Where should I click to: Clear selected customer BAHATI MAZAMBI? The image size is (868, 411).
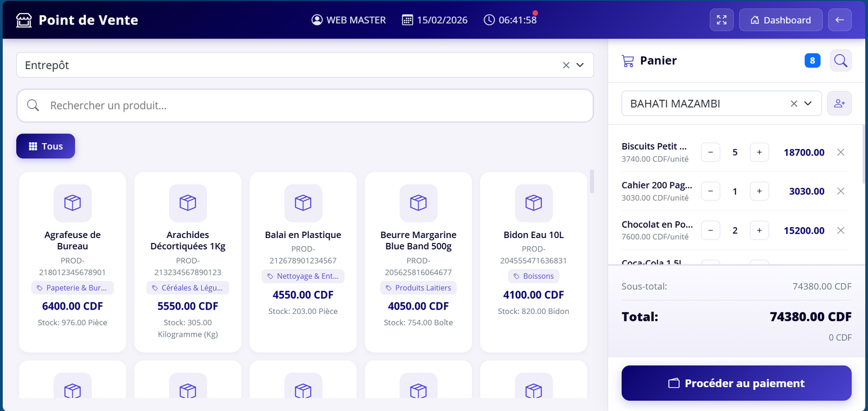[x=794, y=104]
